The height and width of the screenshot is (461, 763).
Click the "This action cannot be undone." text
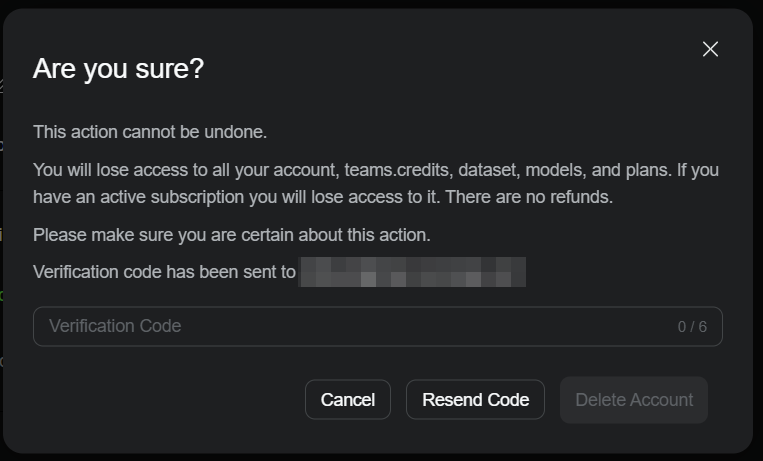150,132
